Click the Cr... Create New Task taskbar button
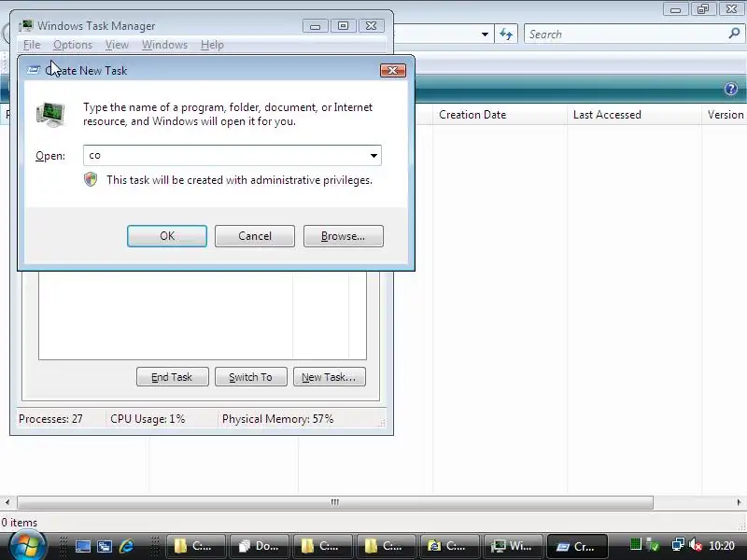The width and height of the screenshot is (747, 560). 577,546
